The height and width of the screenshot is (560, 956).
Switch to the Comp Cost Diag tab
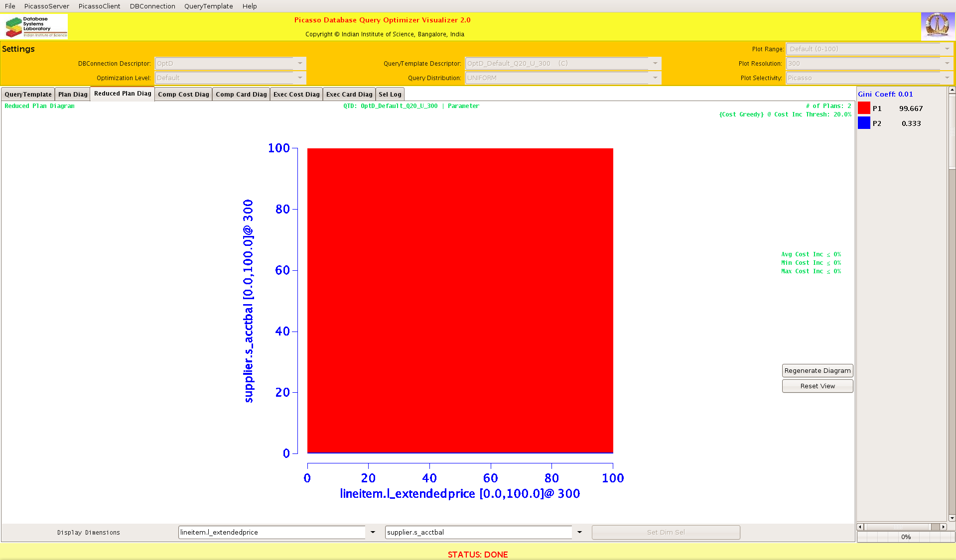[x=183, y=95]
